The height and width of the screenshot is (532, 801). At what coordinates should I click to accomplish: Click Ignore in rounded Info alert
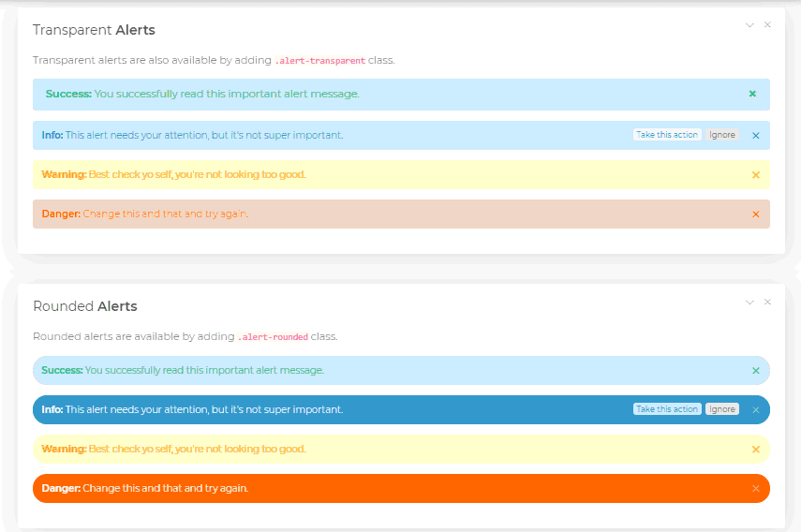click(721, 409)
